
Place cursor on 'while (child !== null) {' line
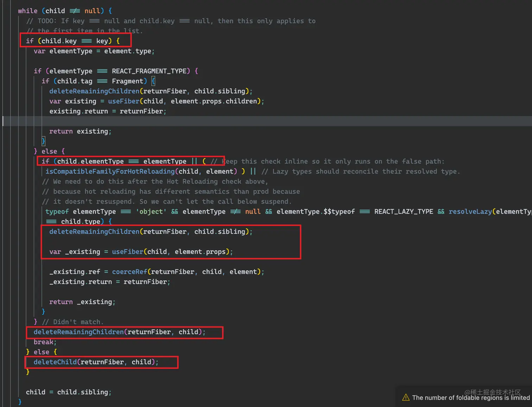[65, 11]
